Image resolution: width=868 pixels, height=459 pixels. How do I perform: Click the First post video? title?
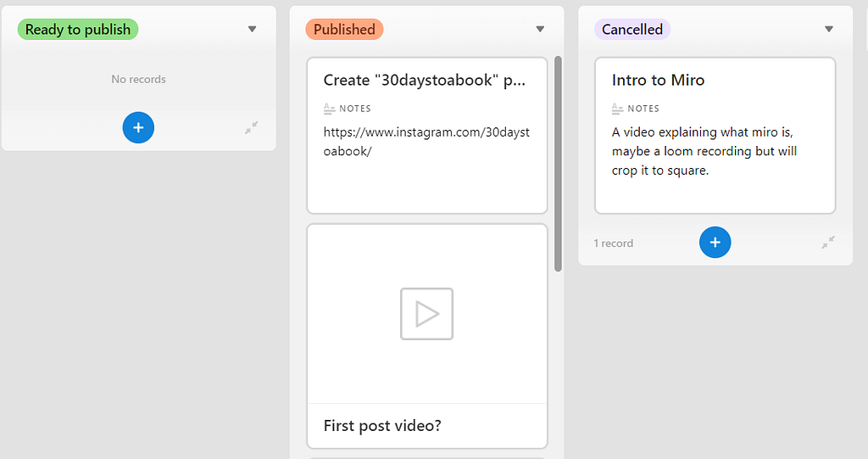tap(382, 426)
